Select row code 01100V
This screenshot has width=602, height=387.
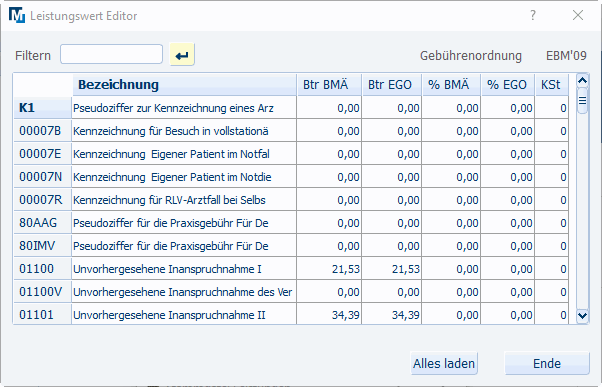click(x=43, y=292)
